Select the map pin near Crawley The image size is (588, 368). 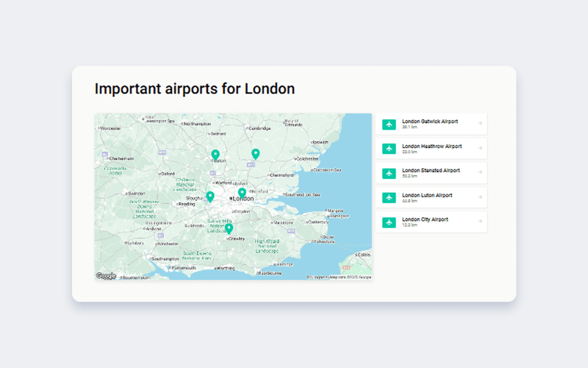[229, 228]
